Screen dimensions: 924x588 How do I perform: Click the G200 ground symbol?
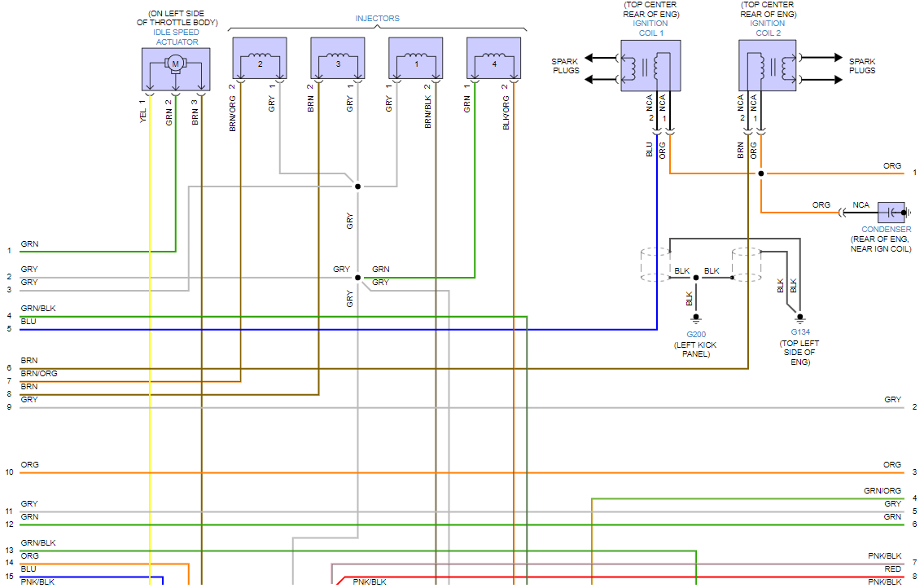(x=696, y=319)
